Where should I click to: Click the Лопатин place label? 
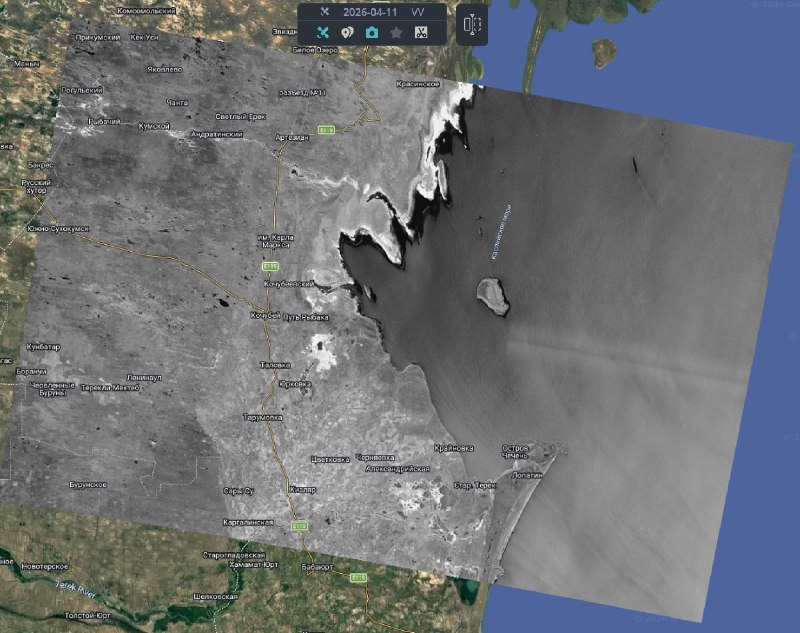click(x=525, y=475)
